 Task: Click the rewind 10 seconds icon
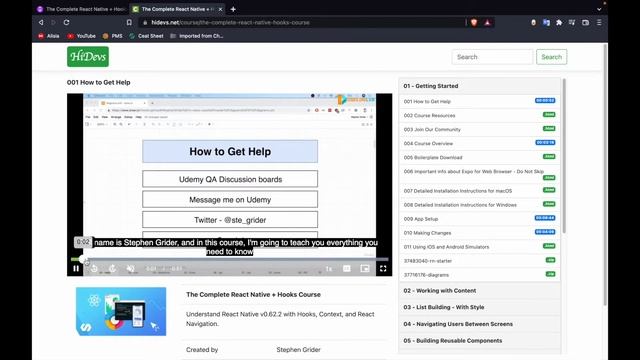tap(94, 269)
